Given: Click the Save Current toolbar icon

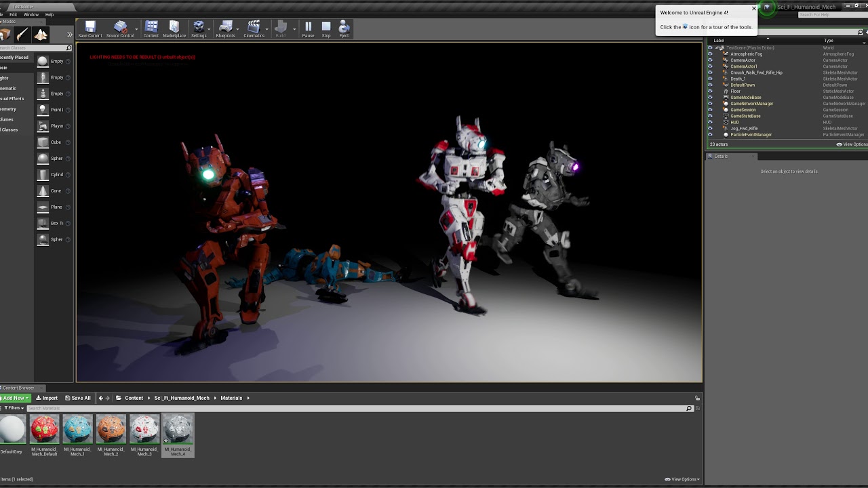Looking at the screenshot, I should [x=90, y=28].
